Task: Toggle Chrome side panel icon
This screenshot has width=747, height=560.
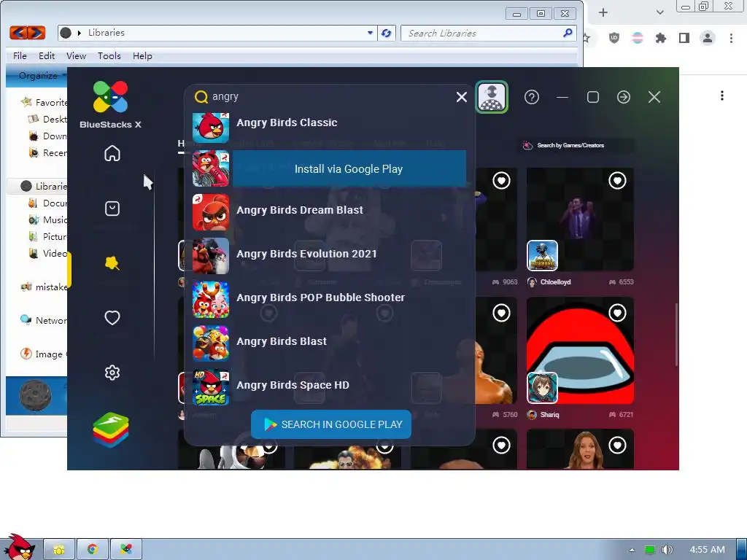Action: [684, 38]
